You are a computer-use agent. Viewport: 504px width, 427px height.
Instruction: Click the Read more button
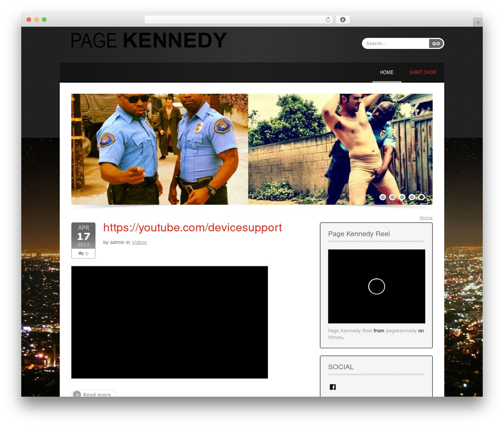coord(94,394)
